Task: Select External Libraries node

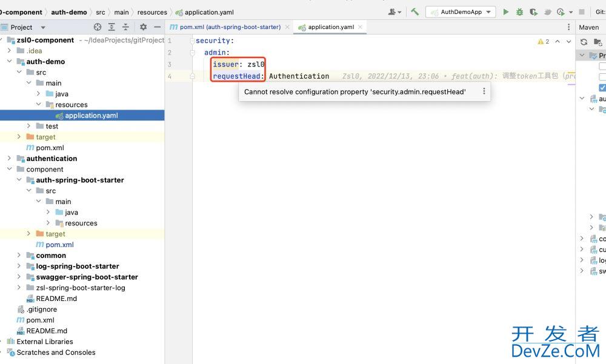Action: click(44, 342)
